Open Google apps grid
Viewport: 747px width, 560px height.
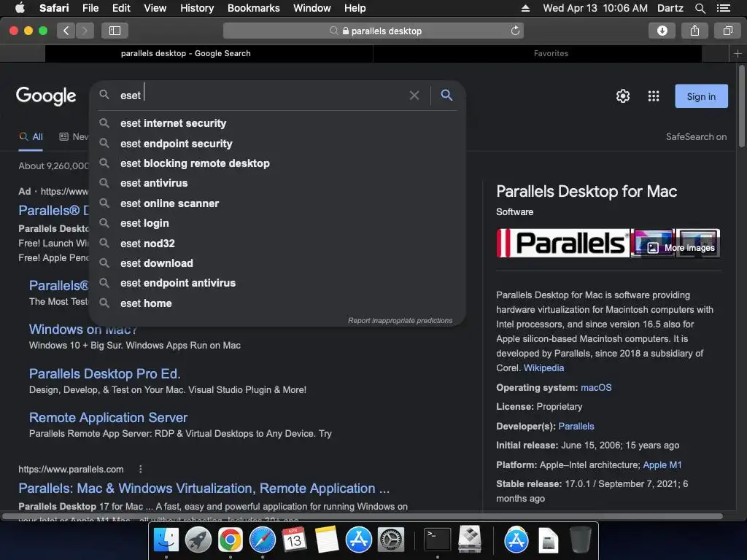[x=654, y=96]
